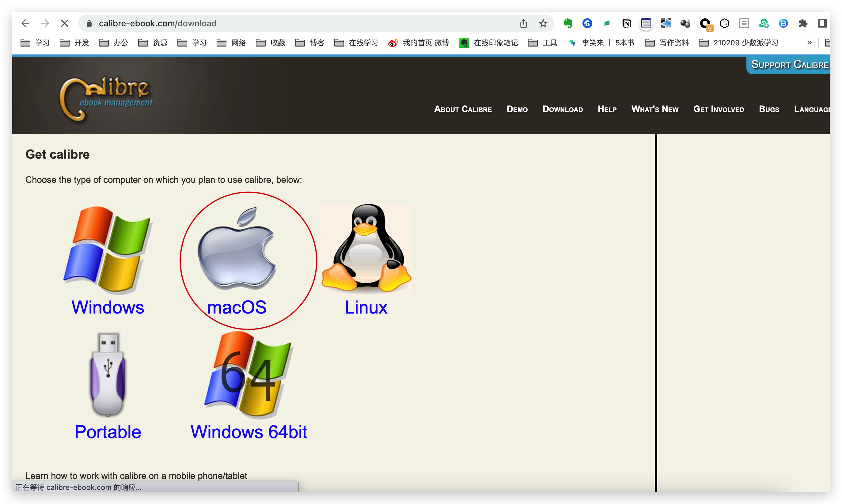842x504 pixels.
Task: Open the 收藏 bookmark folder
Action: tap(271, 43)
